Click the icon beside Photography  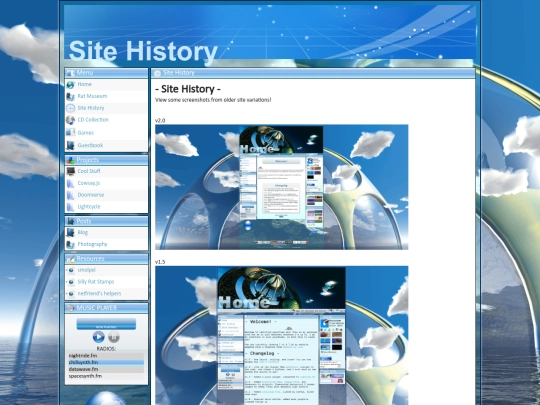point(71,244)
